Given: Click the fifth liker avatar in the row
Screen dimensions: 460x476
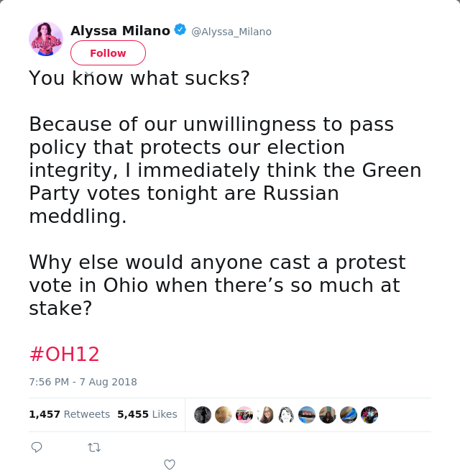Looking at the screenshot, I should click(286, 415).
